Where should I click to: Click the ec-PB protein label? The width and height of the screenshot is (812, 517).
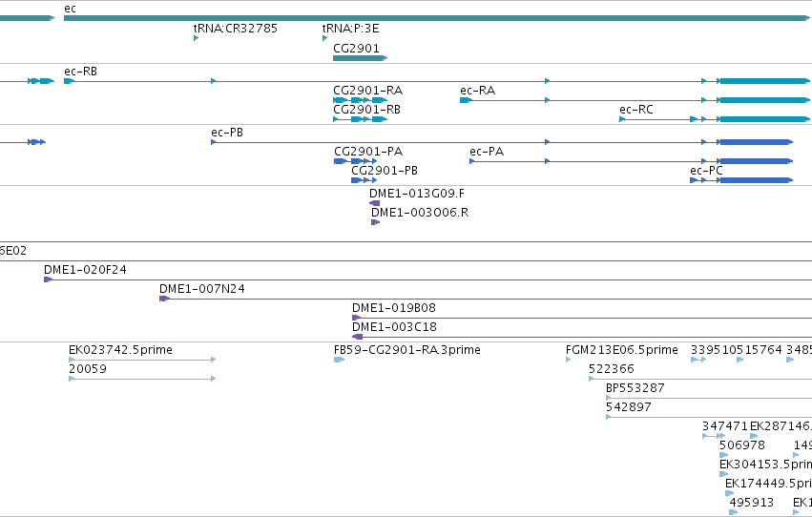point(227,133)
